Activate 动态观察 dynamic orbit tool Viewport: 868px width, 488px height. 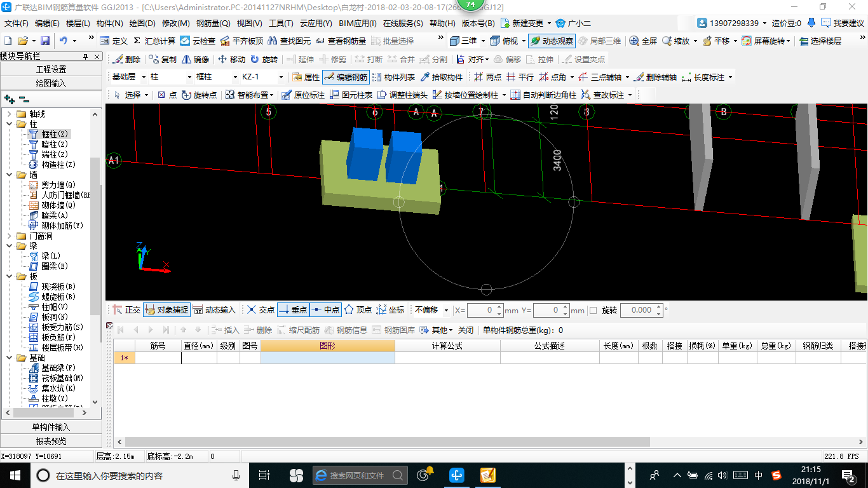coord(552,41)
